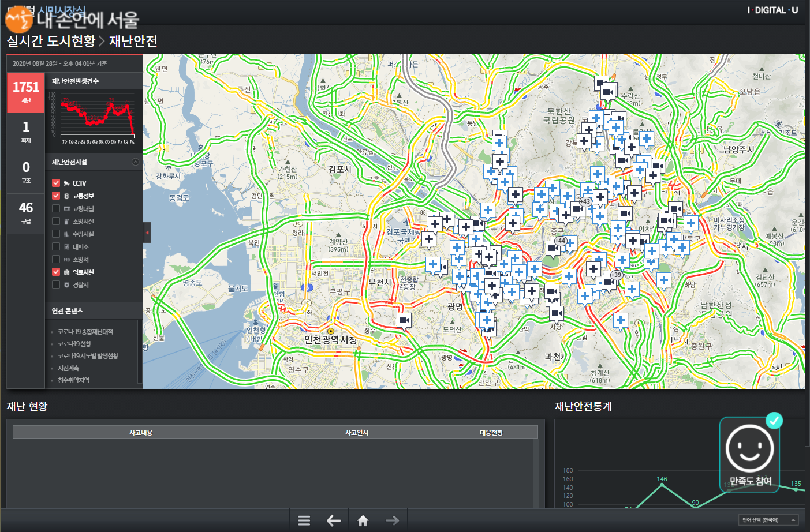Disable the 의료시설 medical facility checkbox
This screenshot has height=532, width=810.
[56, 272]
